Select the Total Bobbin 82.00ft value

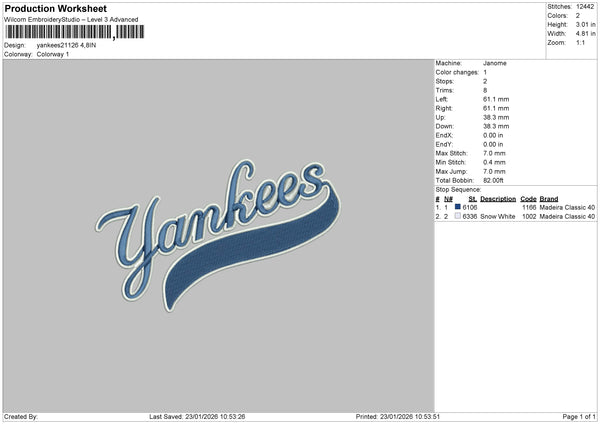tap(493, 180)
